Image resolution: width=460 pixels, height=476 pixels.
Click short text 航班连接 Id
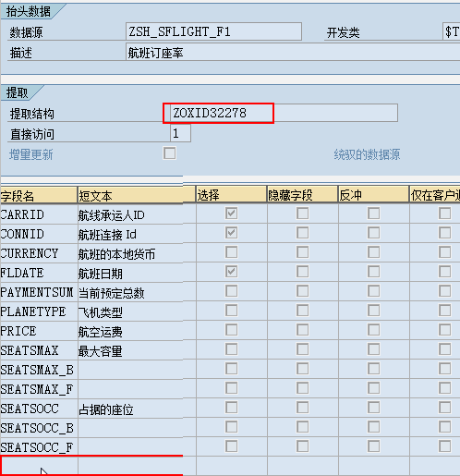pos(107,235)
